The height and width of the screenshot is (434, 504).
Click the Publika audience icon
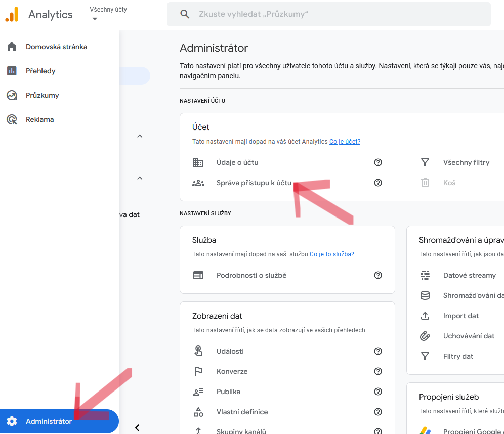coord(198,392)
